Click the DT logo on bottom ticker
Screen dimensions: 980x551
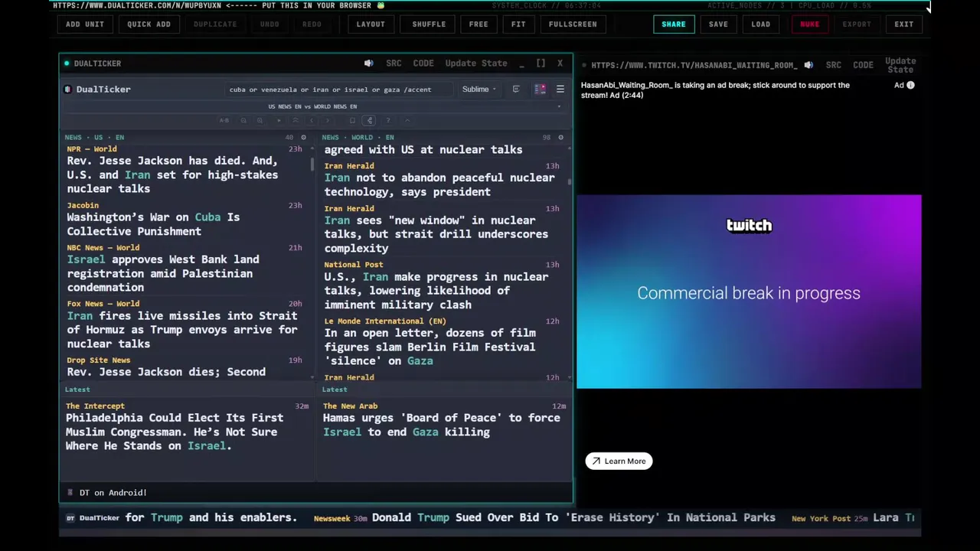(70, 518)
